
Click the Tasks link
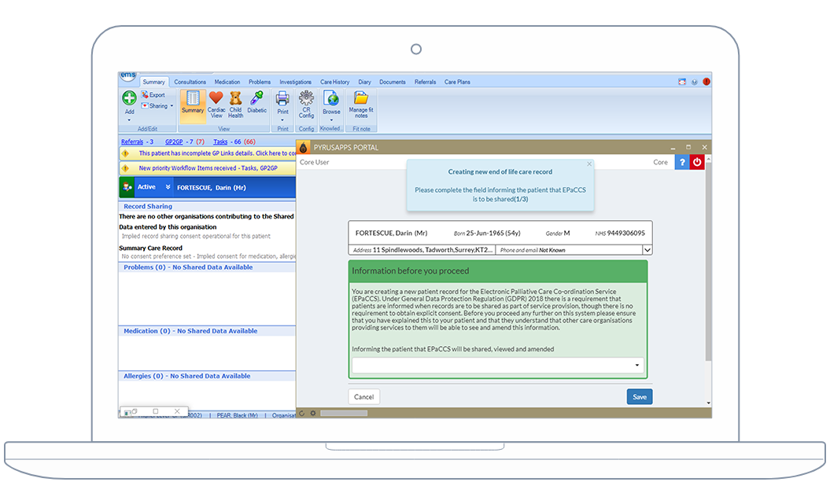click(x=220, y=142)
